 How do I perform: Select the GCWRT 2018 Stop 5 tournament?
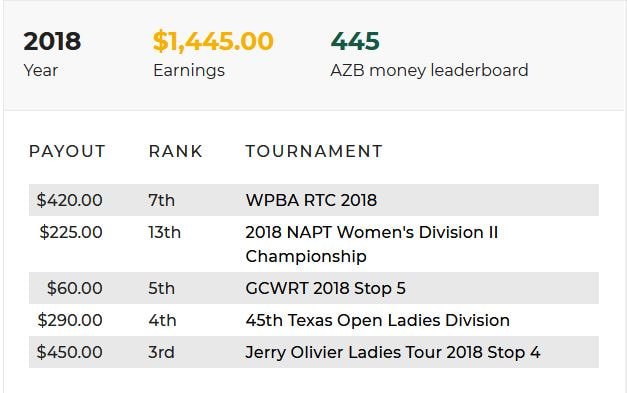coord(325,288)
